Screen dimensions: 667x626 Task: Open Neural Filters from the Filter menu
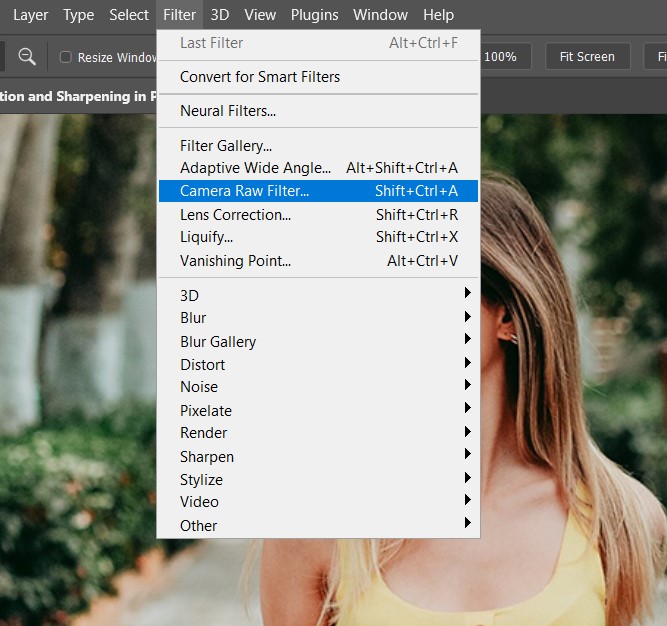coord(228,111)
